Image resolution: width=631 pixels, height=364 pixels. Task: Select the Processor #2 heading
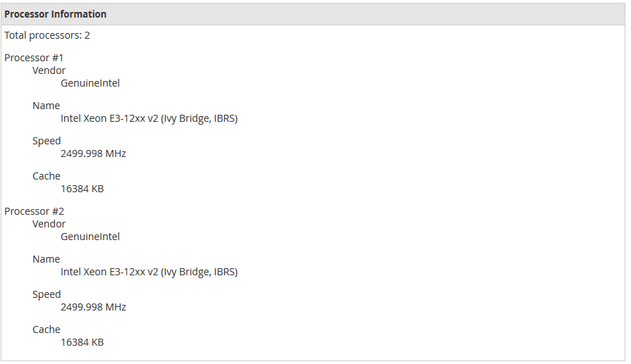[x=34, y=211]
